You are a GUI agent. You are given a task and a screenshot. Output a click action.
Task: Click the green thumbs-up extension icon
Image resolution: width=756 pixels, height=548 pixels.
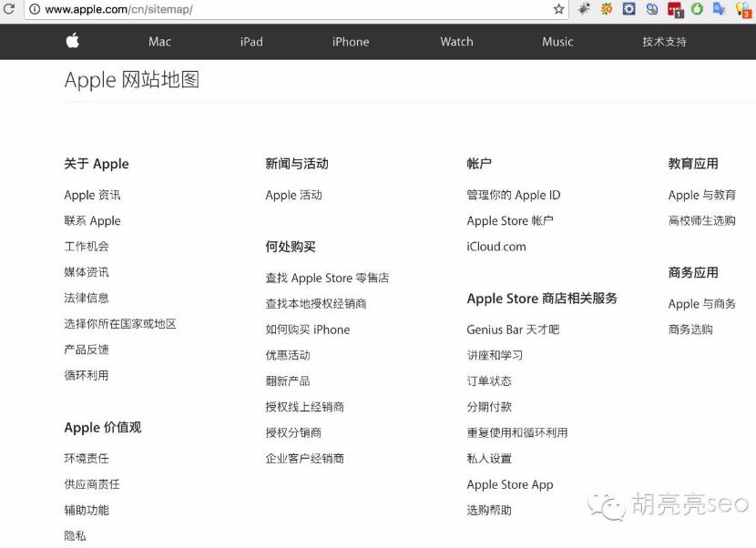tap(697, 9)
